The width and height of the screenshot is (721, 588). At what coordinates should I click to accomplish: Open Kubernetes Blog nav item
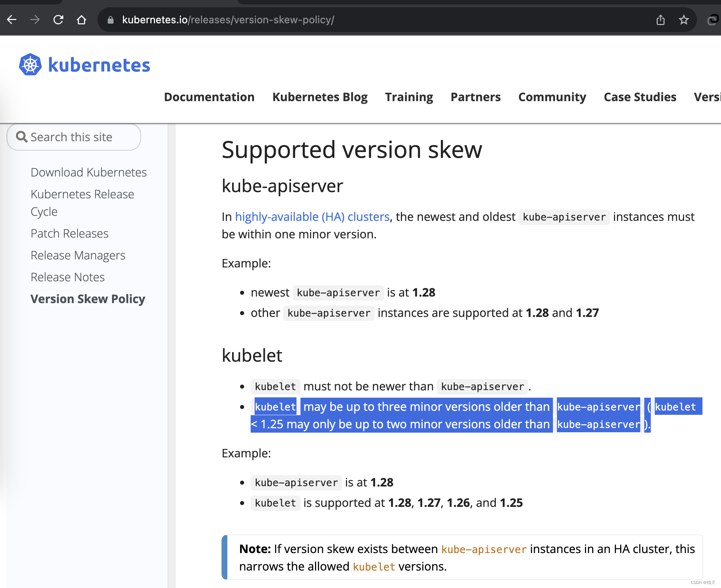pos(320,97)
